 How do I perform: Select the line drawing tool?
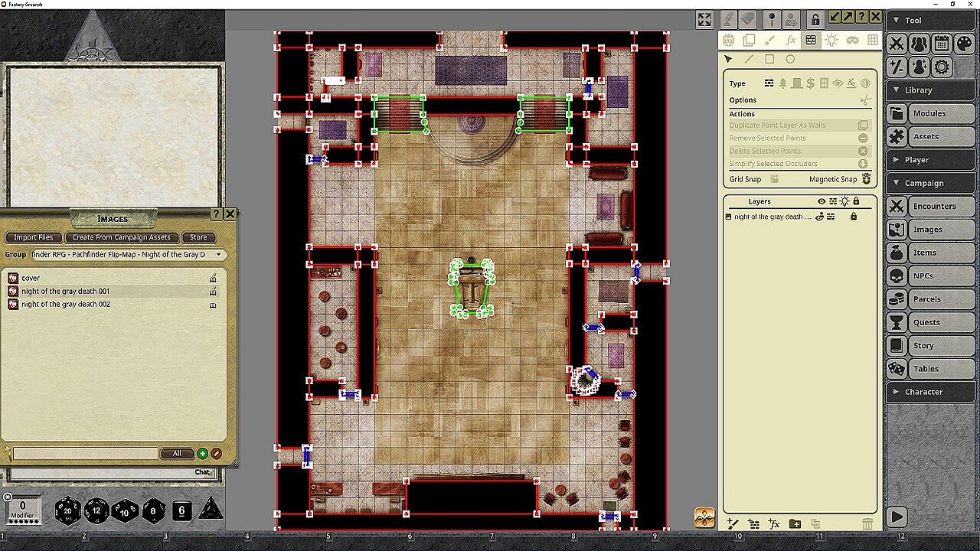click(749, 59)
